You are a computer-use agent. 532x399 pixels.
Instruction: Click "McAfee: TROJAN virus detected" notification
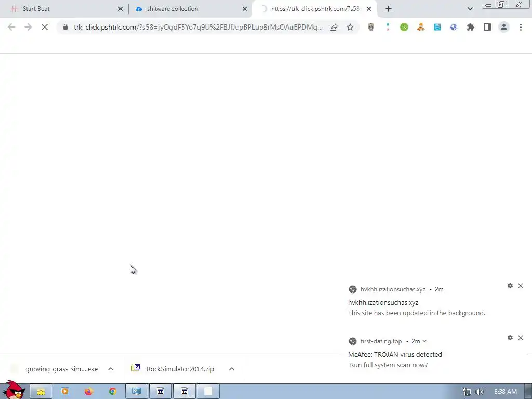click(395, 354)
